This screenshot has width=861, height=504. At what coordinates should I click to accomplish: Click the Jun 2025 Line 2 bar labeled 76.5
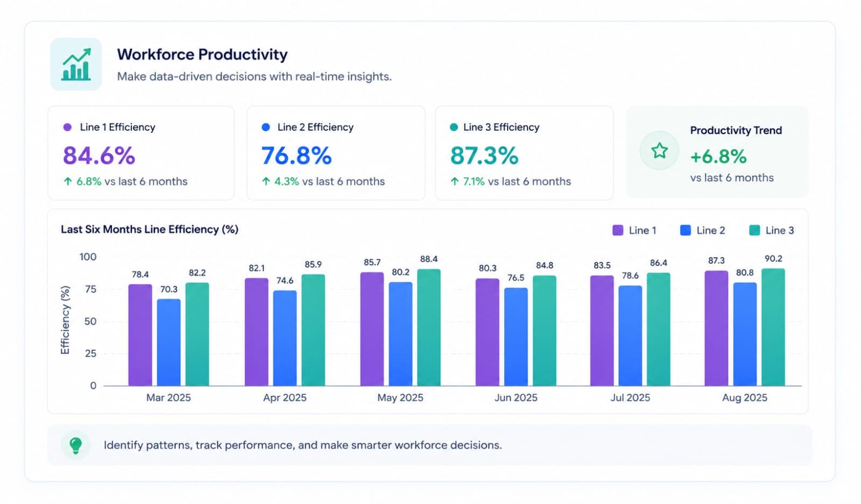coord(516,337)
